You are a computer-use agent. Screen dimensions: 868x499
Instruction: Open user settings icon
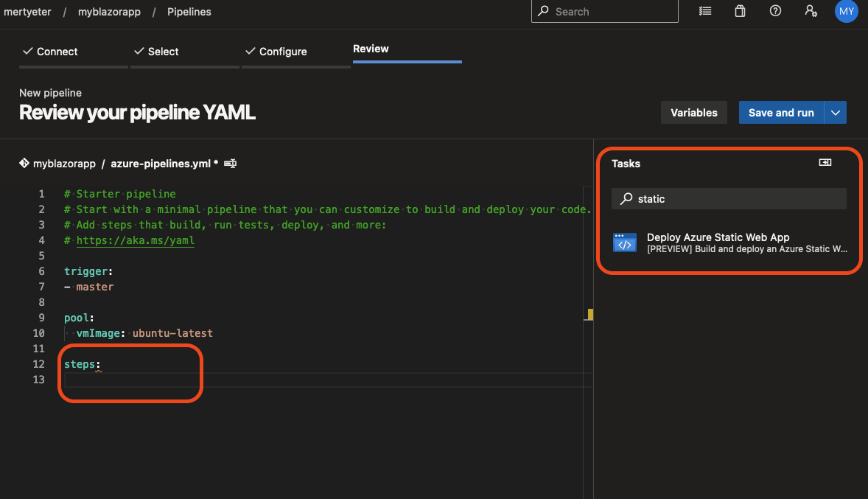[x=811, y=11]
